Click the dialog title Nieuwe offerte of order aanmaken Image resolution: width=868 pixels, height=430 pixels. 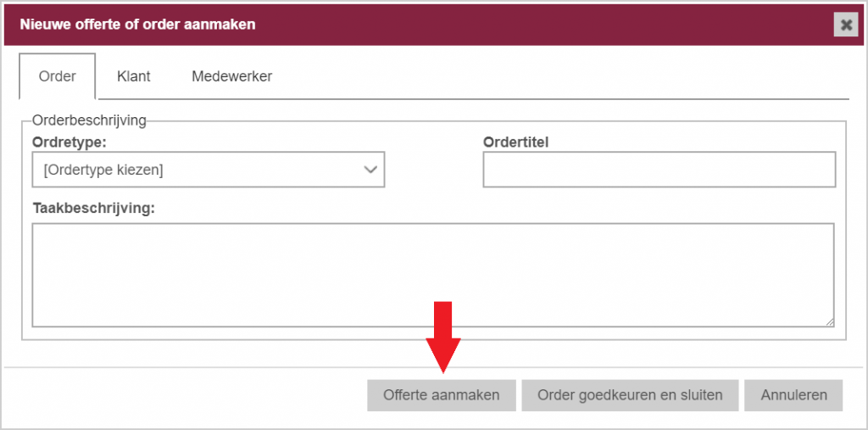[x=138, y=25]
